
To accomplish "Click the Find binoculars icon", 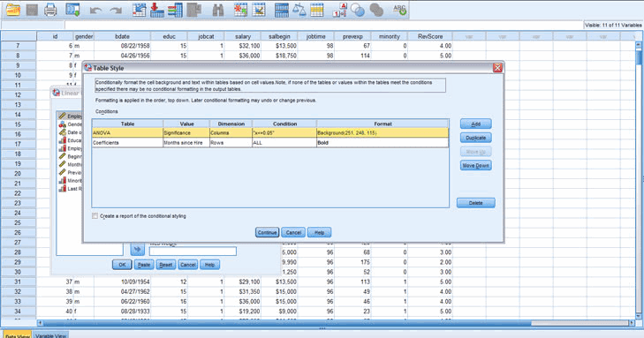I will coord(217,10).
